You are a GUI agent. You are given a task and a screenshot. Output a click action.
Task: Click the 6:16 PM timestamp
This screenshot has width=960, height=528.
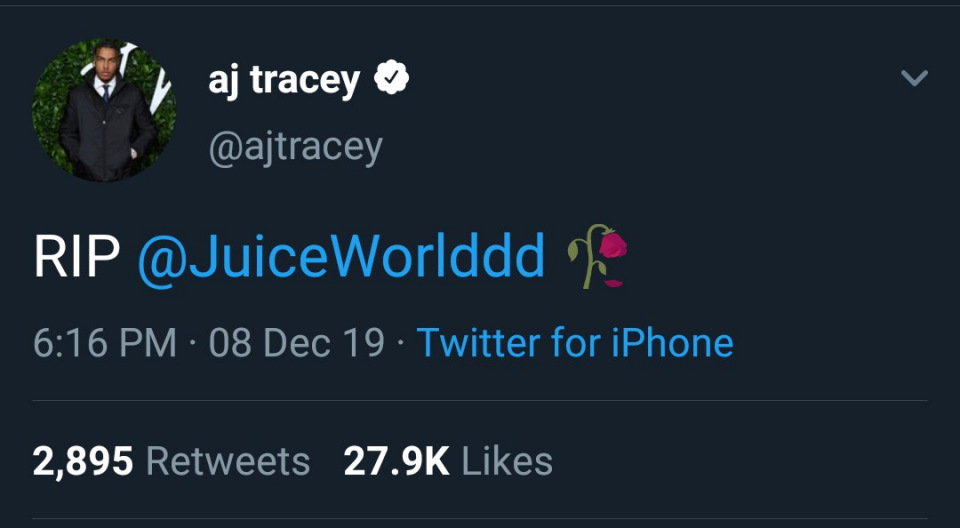[x=104, y=343]
